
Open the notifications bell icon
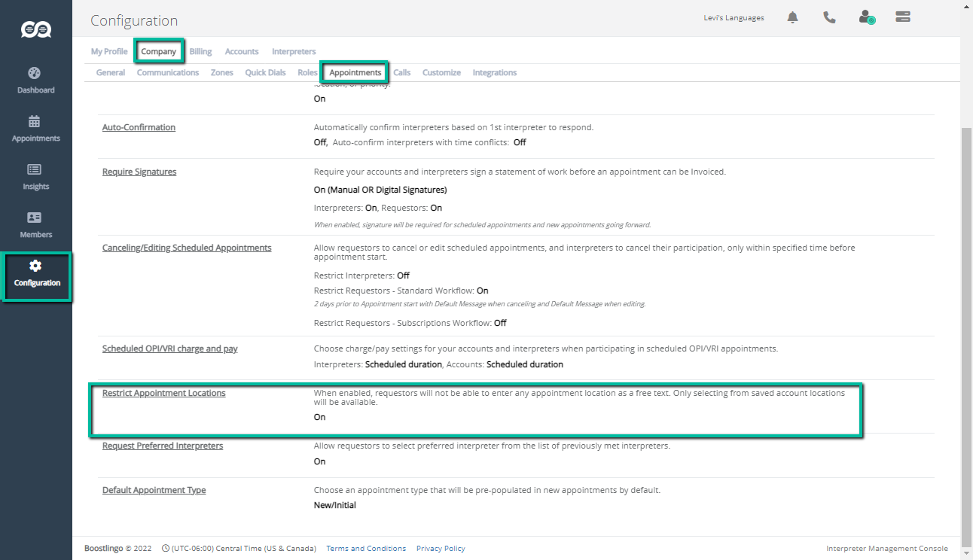(792, 17)
